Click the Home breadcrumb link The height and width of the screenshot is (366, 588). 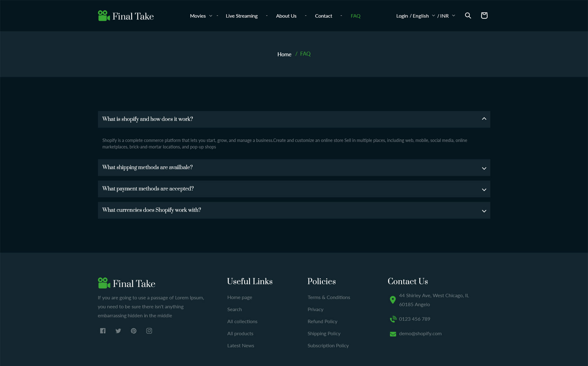pos(284,54)
